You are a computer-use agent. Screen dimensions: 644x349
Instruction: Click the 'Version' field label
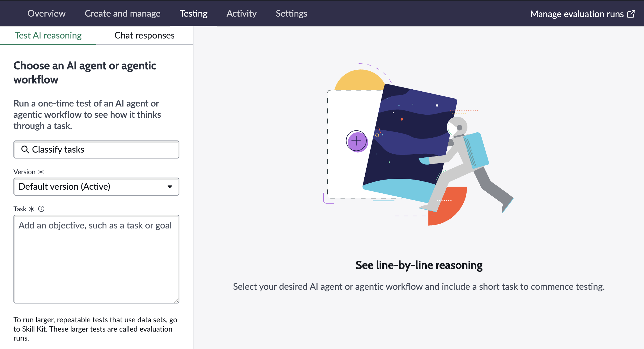24,172
